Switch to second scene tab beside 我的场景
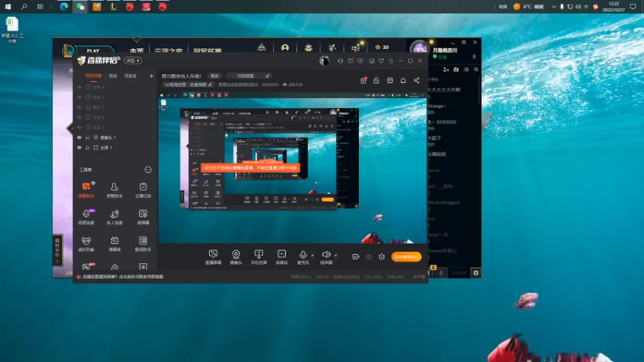Screen dimensions: 644x362 tap(113, 76)
